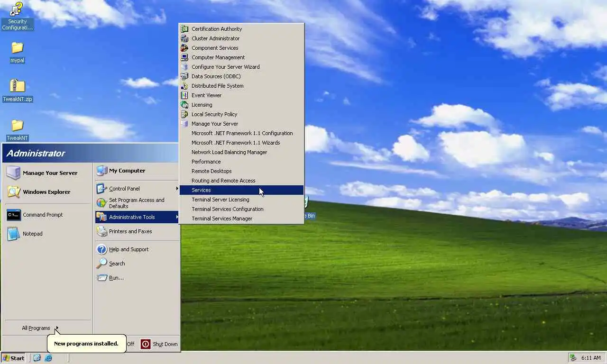Open Help and Support
Screen dimensions: 607x364
point(137,249)
